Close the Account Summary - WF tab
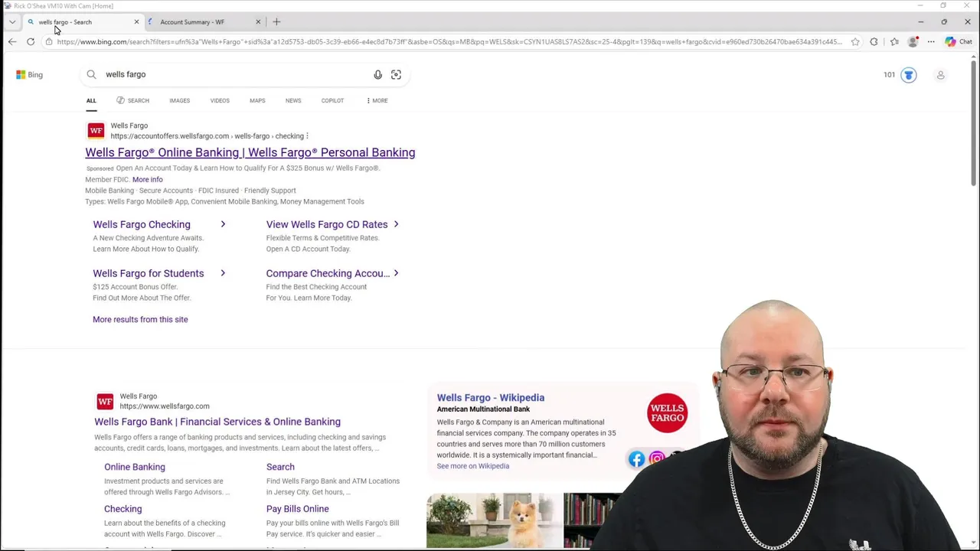 258,22
